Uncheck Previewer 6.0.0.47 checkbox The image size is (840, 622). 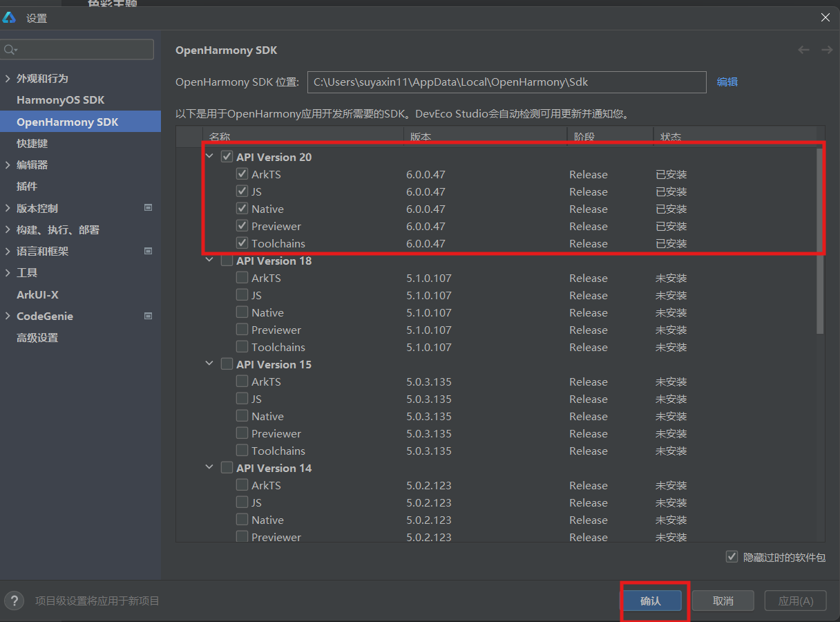point(242,226)
